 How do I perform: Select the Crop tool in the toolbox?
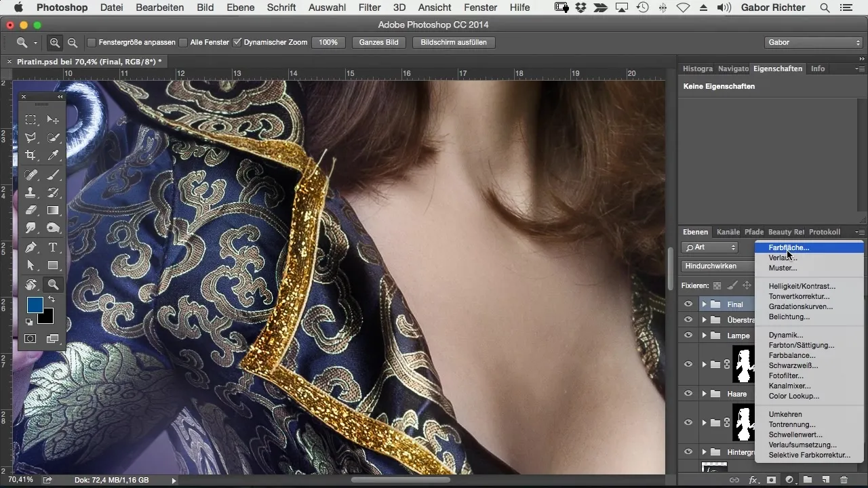click(31, 156)
